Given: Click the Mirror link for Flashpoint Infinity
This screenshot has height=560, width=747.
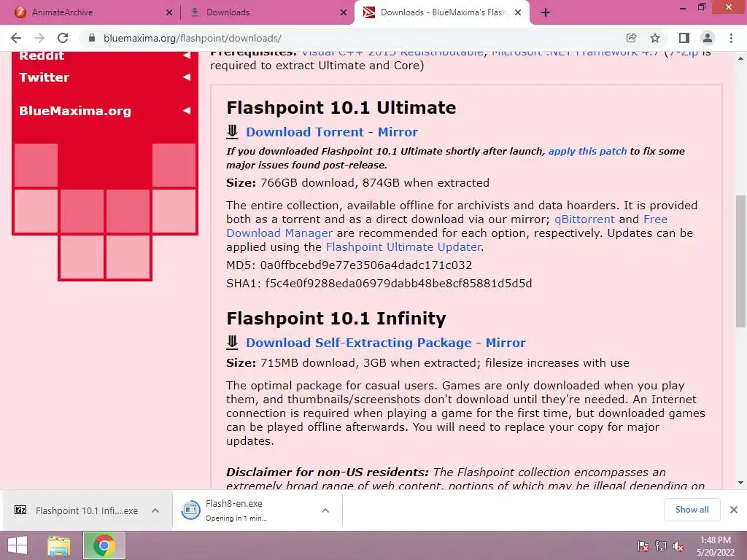Looking at the screenshot, I should (506, 343).
